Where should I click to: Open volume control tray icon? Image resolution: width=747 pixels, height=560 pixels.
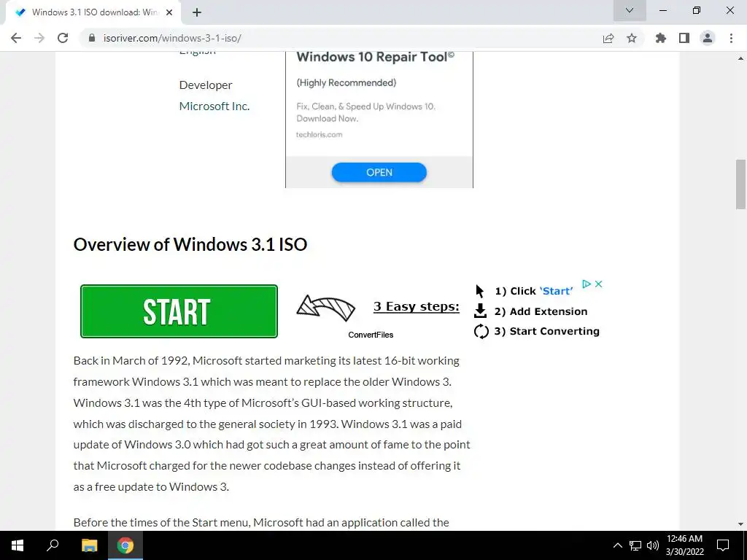pyautogui.click(x=653, y=545)
